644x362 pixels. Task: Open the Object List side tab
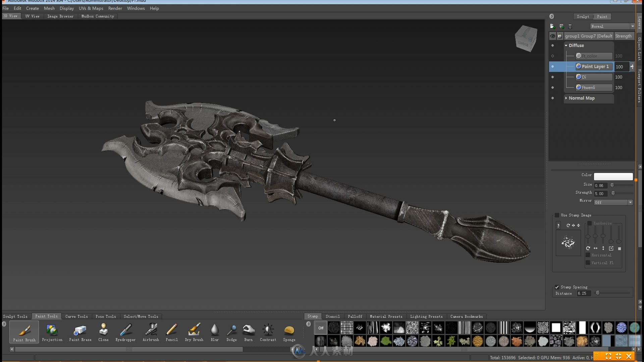[639, 49]
